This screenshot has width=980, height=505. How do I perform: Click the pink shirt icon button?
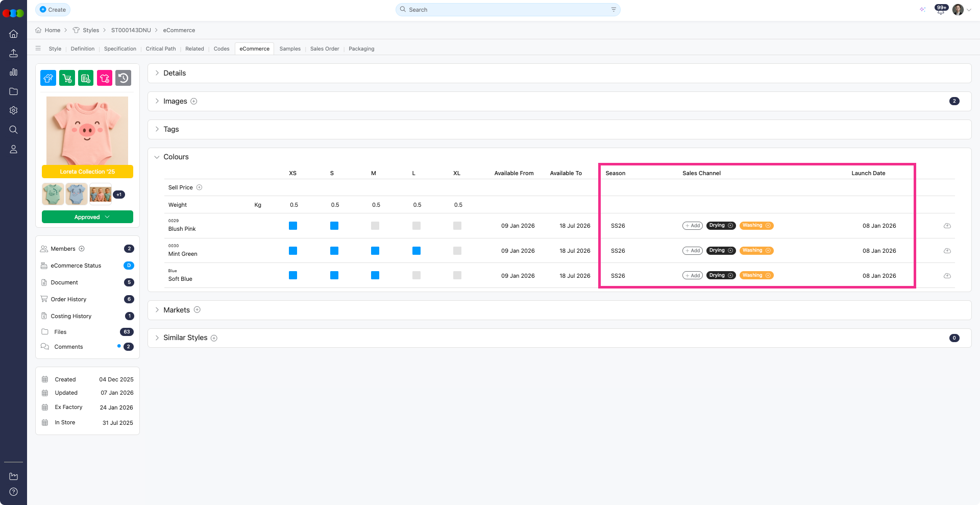click(105, 78)
